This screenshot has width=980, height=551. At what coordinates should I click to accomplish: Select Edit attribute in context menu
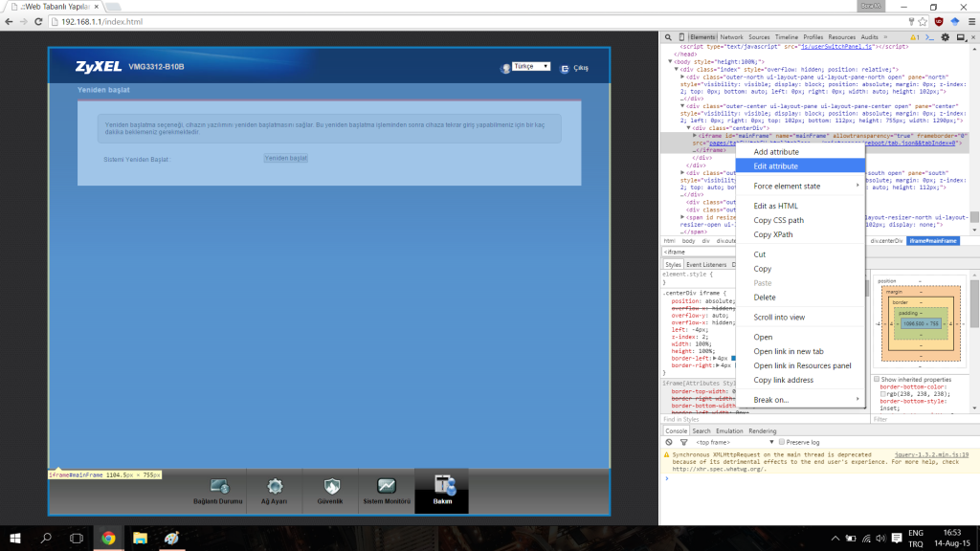pos(775,166)
